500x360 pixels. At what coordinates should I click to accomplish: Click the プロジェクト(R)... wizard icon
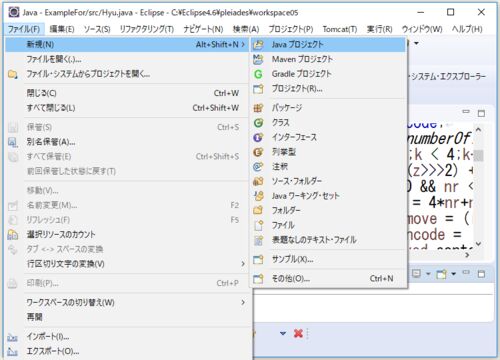[x=258, y=89]
